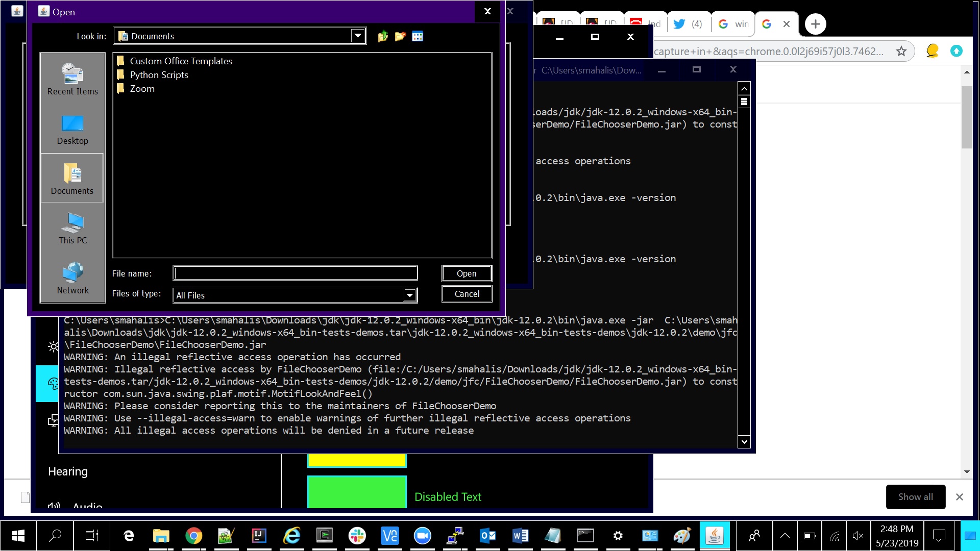Open a new Chrome tab
Image resolution: width=980 pixels, height=551 pixels.
point(815,24)
